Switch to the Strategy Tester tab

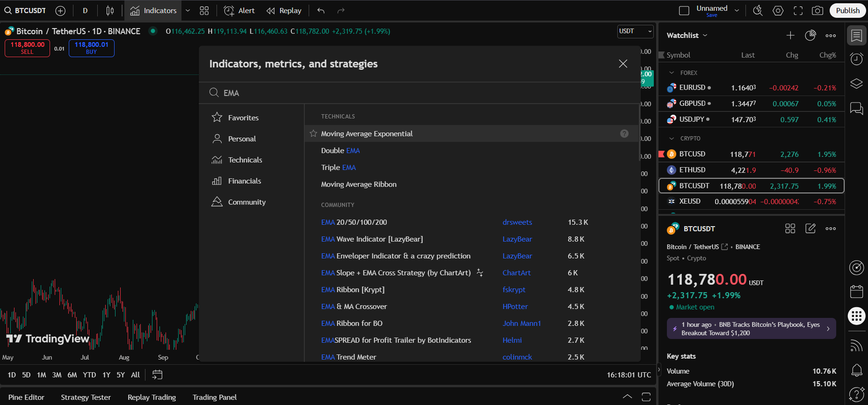coord(86,397)
